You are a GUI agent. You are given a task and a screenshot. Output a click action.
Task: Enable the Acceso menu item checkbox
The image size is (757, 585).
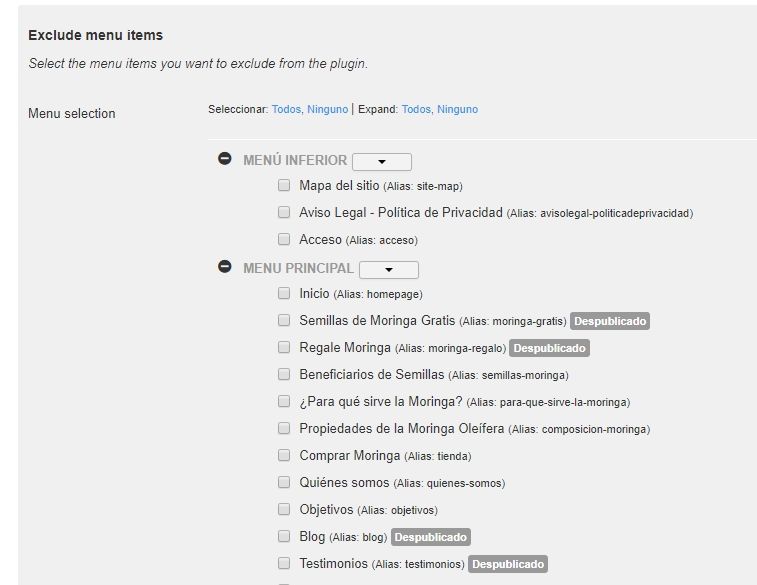pyautogui.click(x=284, y=239)
